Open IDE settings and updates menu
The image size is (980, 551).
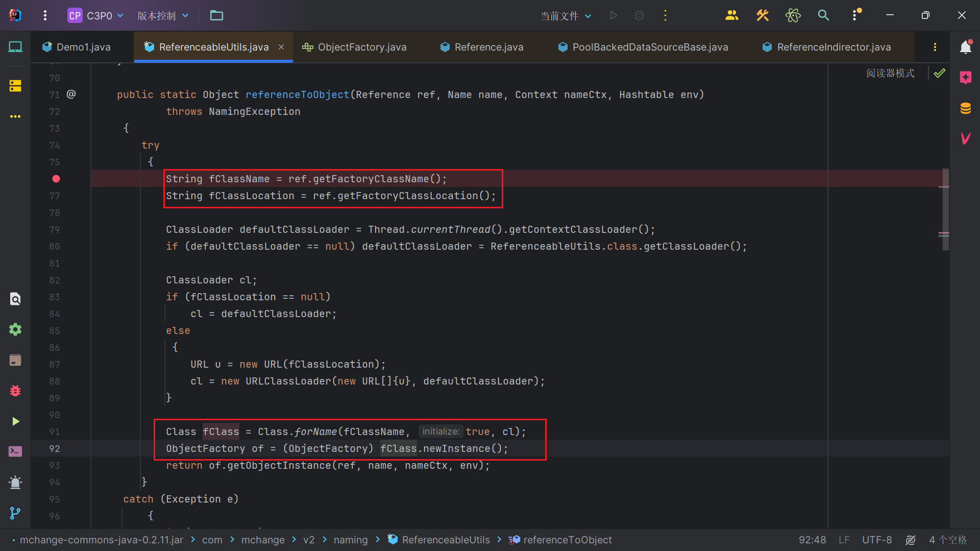click(856, 15)
